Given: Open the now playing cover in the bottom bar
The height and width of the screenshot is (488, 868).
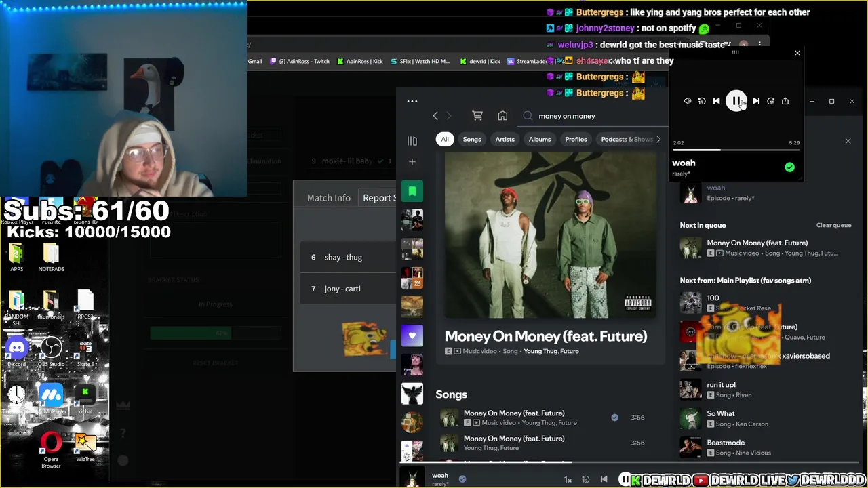Looking at the screenshot, I should (x=412, y=477).
